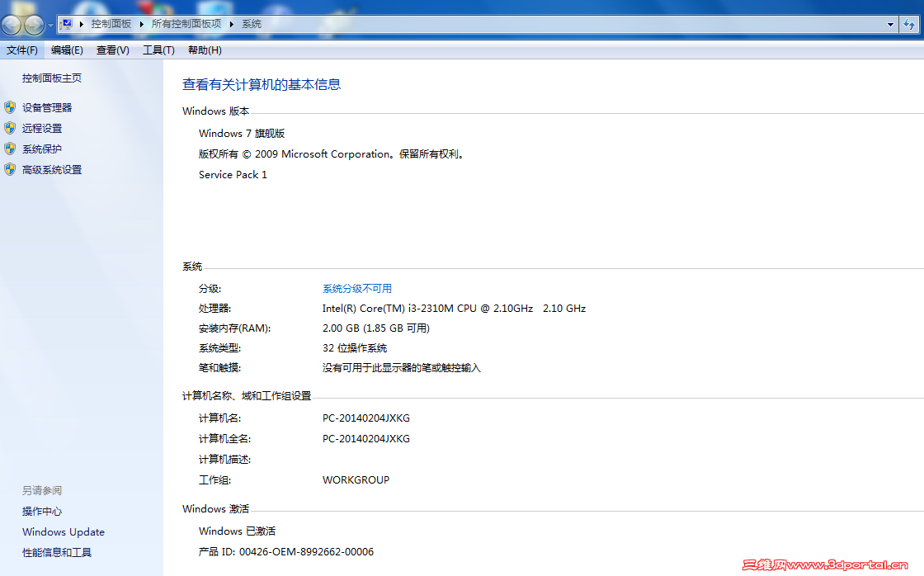This screenshot has height=576, width=924.
Task: Click processor value Intel(R) Core(TM) i3-2310M
Action: (x=454, y=309)
